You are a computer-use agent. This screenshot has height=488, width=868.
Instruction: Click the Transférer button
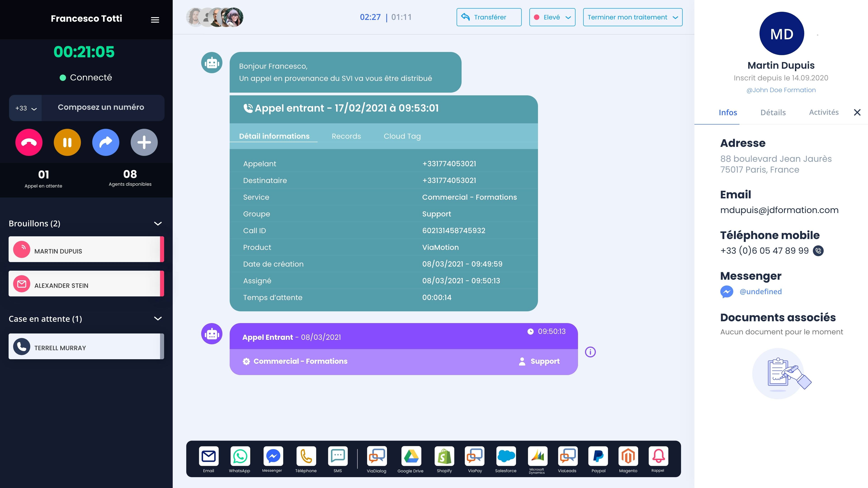click(x=489, y=17)
